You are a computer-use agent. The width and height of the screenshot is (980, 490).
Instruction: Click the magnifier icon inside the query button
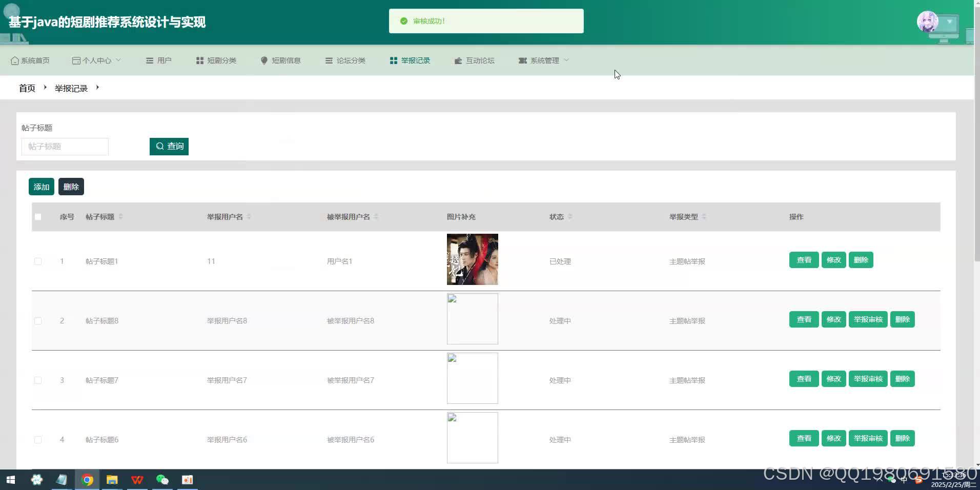160,146
